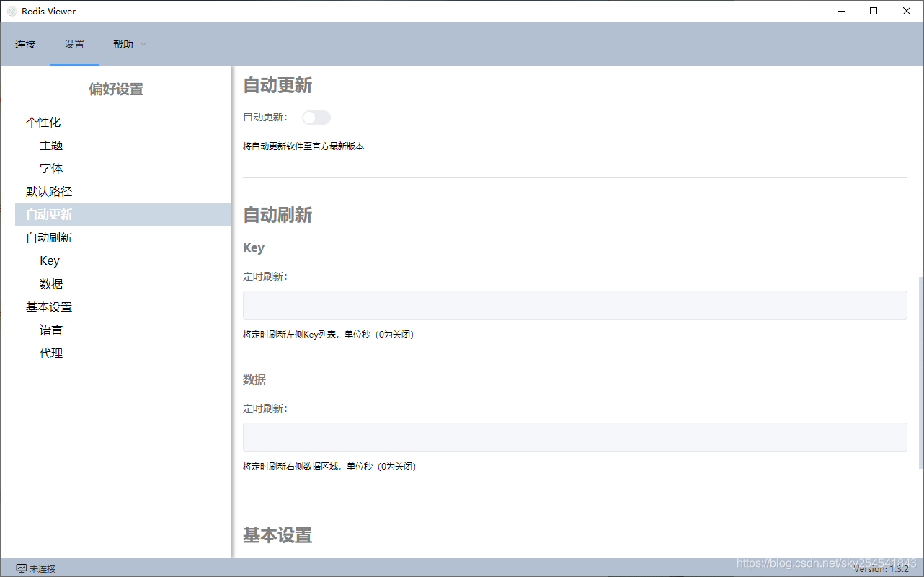924x577 pixels.
Task: Click the vertical scrollbar of the settings panel
Action: (x=920, y=372)
